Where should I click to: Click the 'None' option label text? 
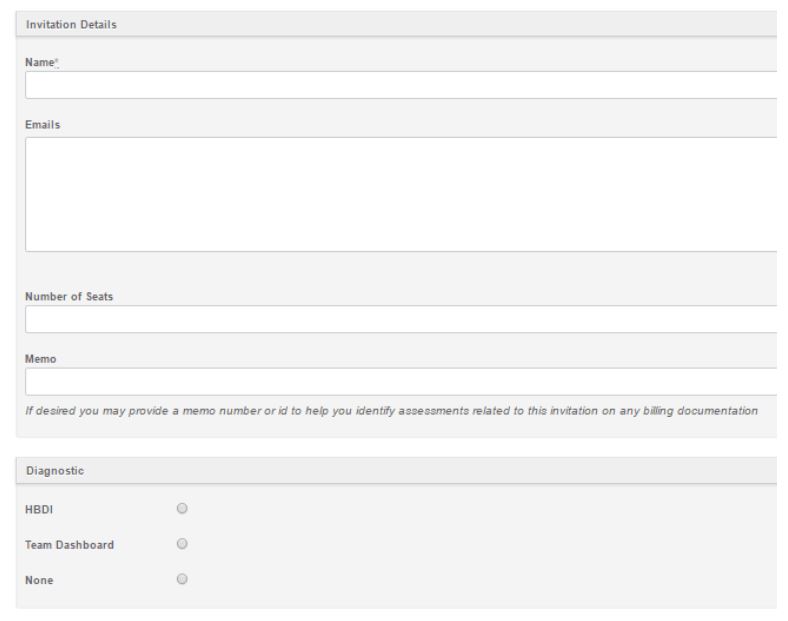coord(40,580)
